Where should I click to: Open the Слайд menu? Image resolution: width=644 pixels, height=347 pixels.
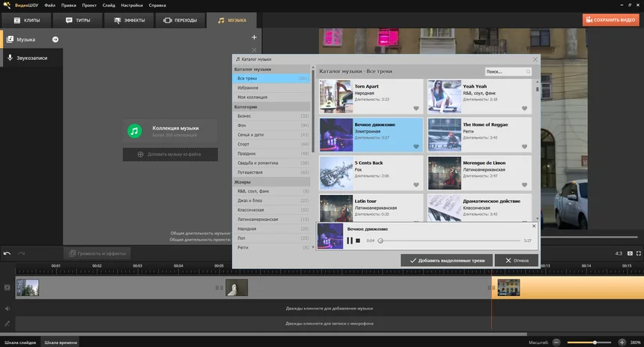[109, 5]
